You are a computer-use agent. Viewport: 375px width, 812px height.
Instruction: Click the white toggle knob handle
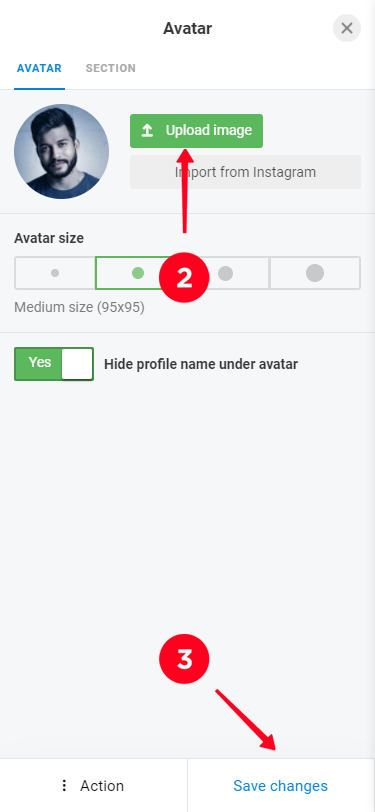[x=77, y=364]
